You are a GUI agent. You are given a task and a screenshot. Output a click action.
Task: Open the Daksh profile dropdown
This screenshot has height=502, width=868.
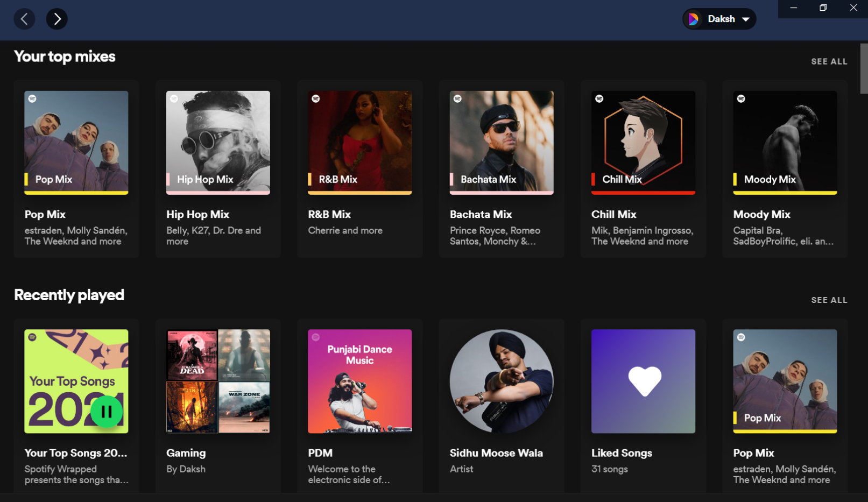pyautogui.click(x=719, y=19)
